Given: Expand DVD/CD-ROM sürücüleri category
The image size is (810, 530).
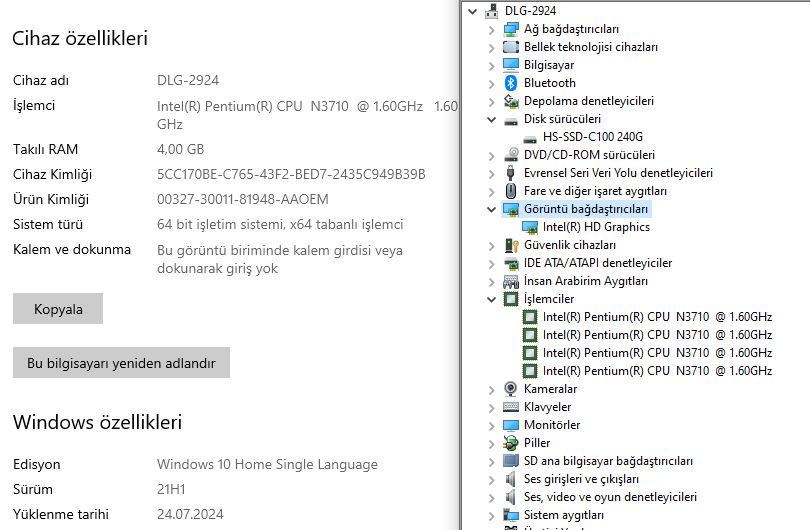Looking at the screenshot, I should (x=491, y=156).
